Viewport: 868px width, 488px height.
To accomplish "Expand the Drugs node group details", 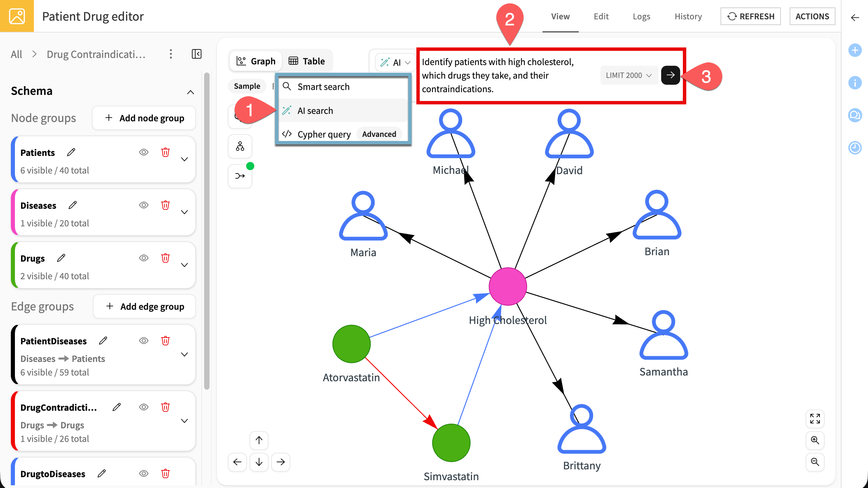I will tap(184, 265).
